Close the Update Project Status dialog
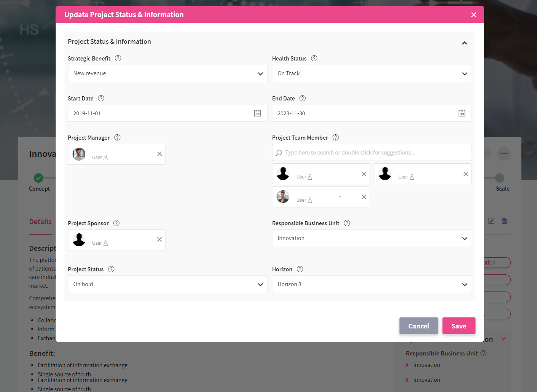The image size is (537, 392). pyautogui.click(x=473, y=15)
